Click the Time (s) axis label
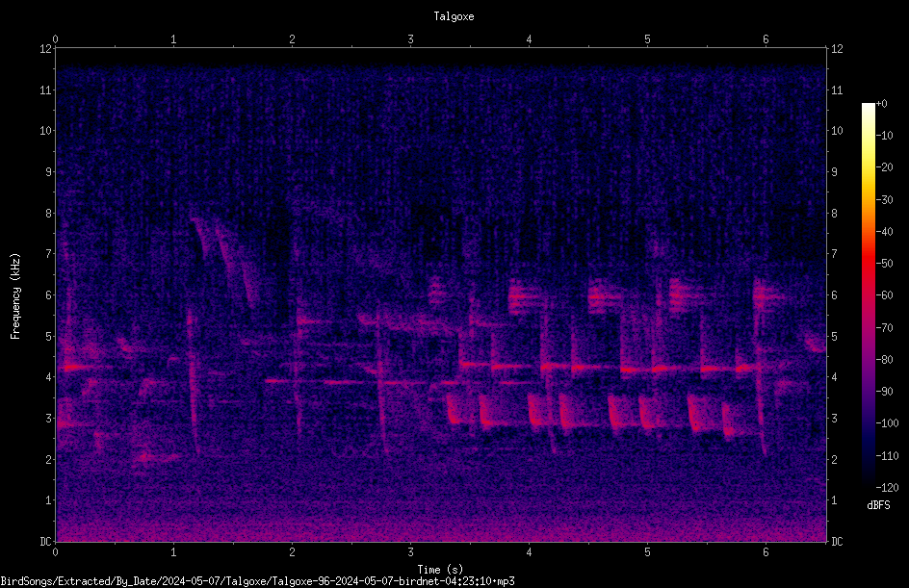909x588 pixels. (440, 570)
